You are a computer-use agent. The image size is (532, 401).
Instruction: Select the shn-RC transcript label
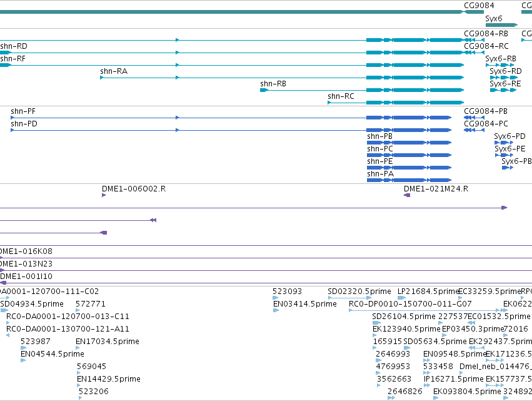tap(341, 96)
